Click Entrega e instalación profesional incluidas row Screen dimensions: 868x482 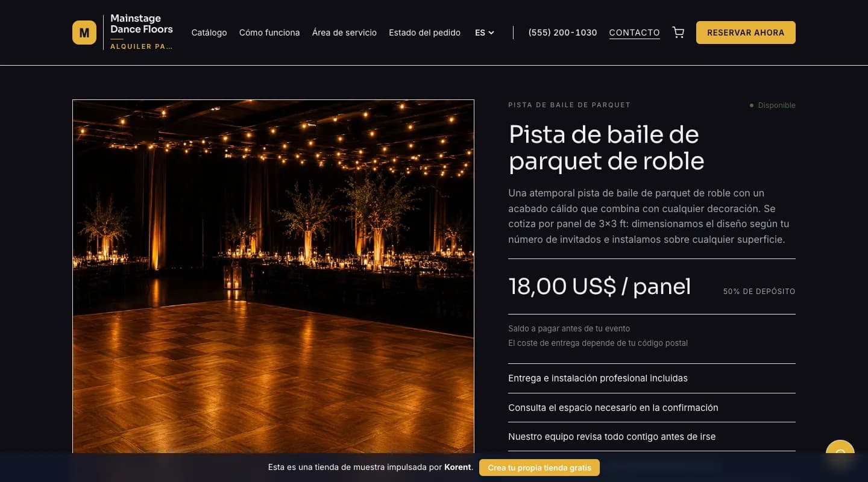click(652, 378)
